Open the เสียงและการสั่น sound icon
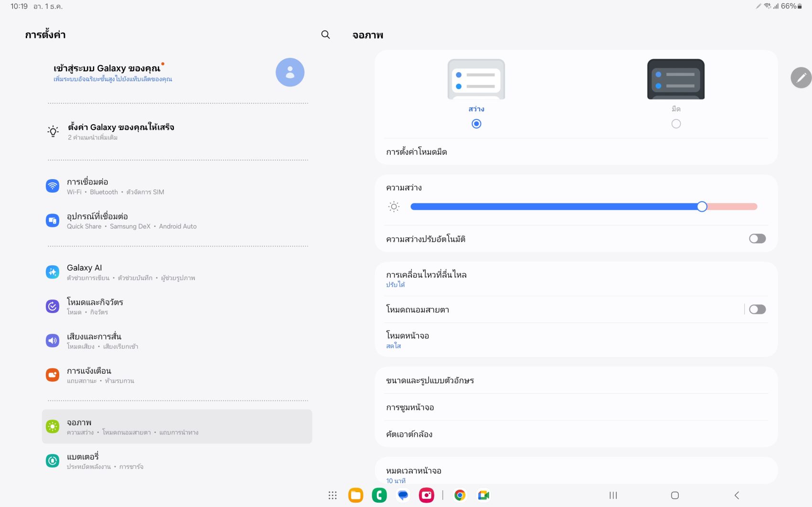Screen dimensions: 812x507 (53, 341)
